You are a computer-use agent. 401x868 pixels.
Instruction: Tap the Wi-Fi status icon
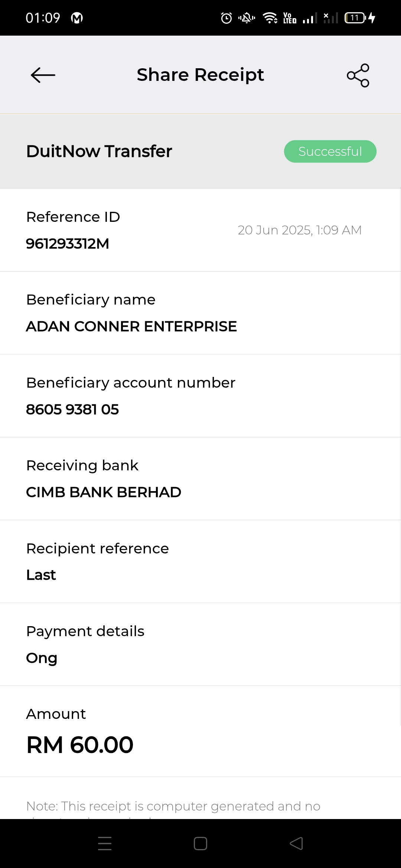[270, 18]
